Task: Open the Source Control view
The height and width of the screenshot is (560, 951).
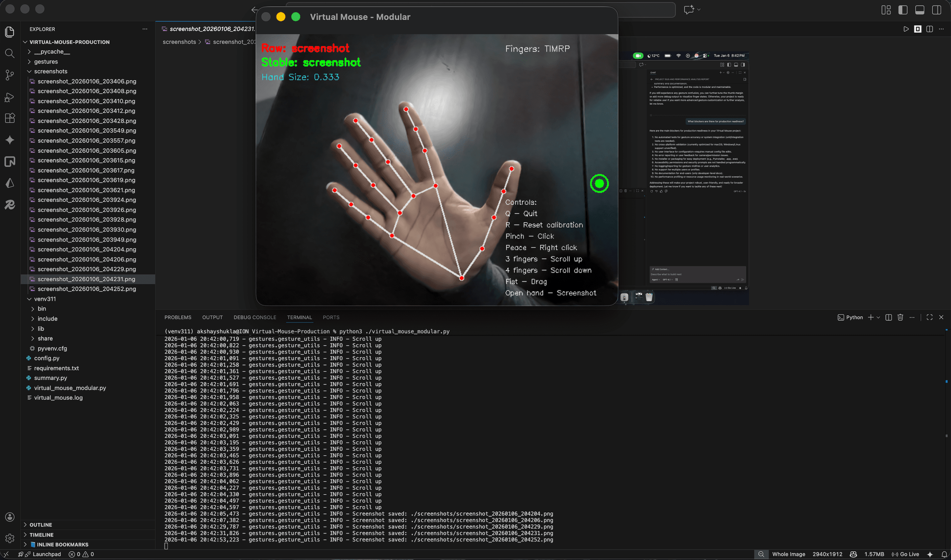Action: [9, 75]
